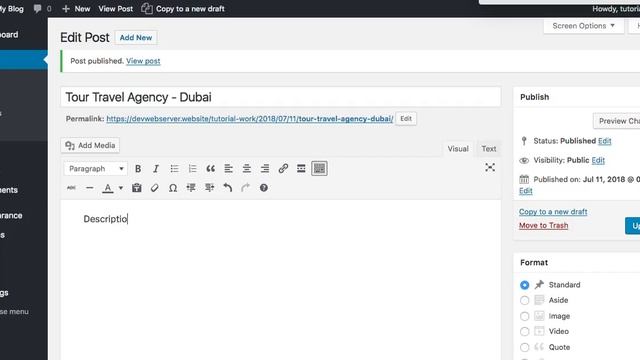Select the Standard post format
This screenshot has width=640, height=360.
[524, 285]
